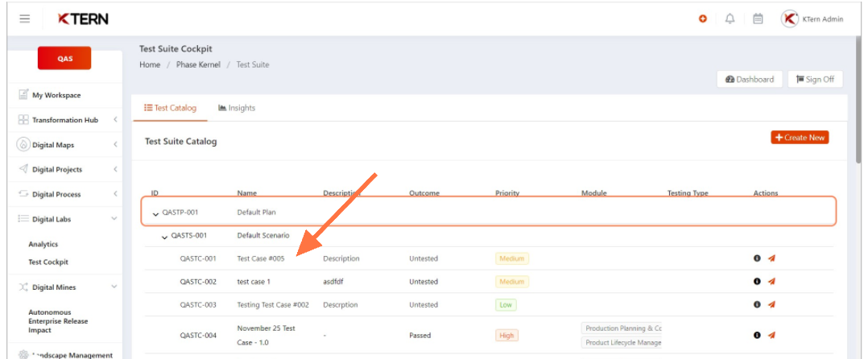The width and height of the screenshot is (868, 359).
Task: Click the KTern Admin avatar icon
Action: [789, 19]
